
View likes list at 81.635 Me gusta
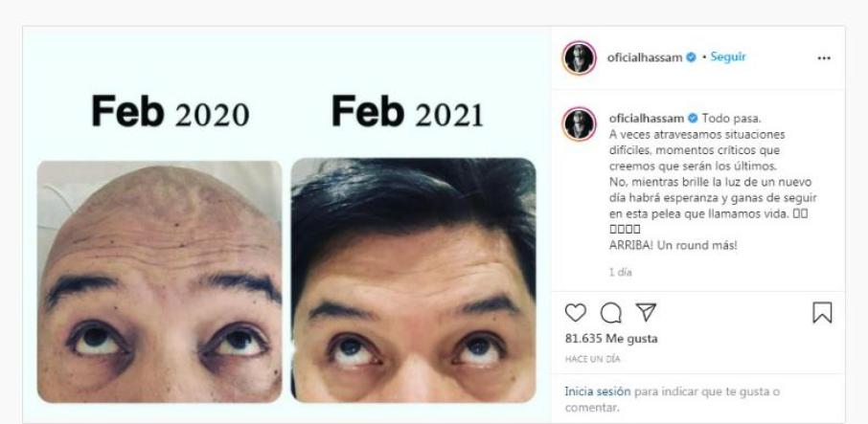(x=611, y=339)
